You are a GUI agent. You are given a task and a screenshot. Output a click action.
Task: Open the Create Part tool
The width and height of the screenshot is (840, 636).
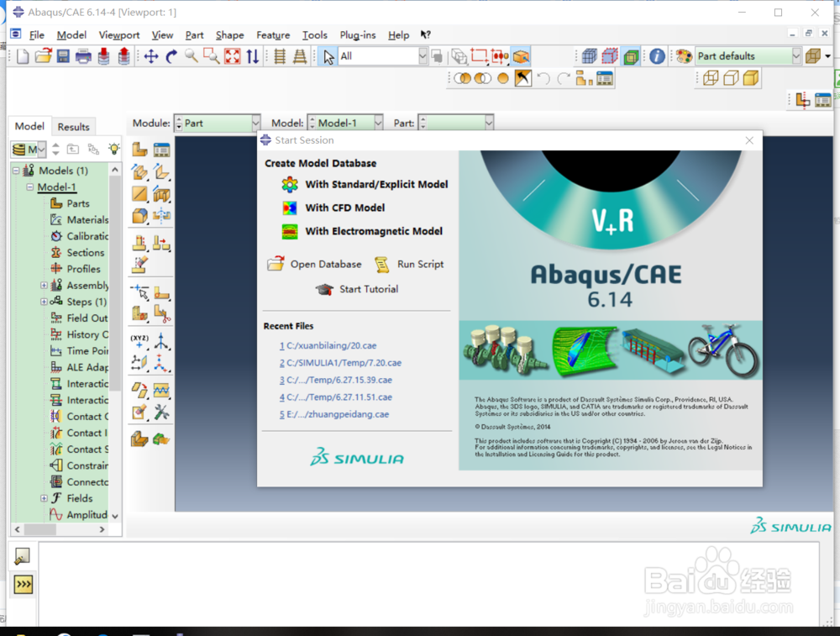coord(139,149)
